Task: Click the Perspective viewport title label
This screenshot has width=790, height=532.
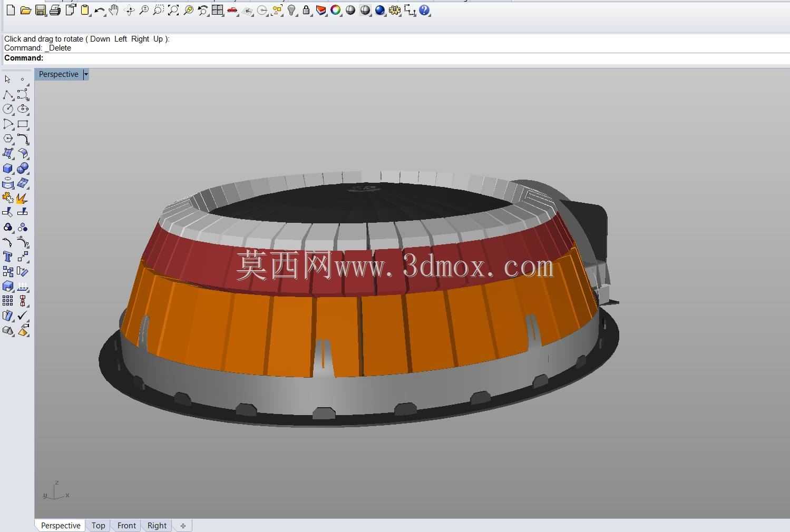Action: (x=58, y=74)
